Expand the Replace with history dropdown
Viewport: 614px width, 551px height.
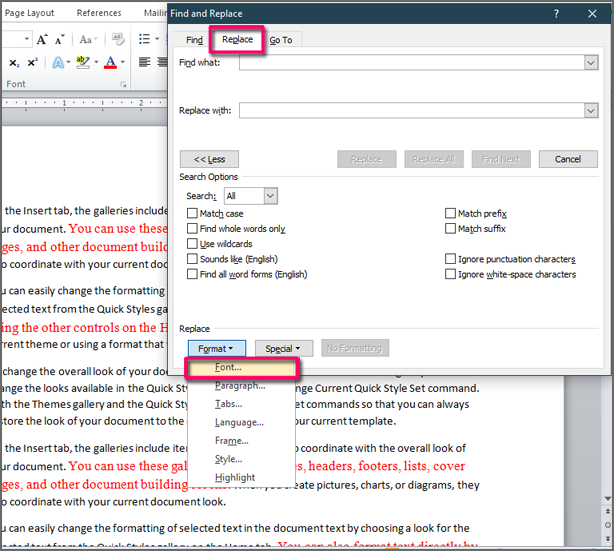tap(591, 111)
